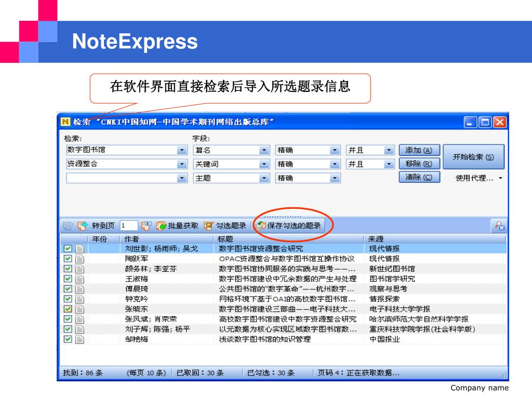Screen dimensions: 532x399
Task: Click status text 找到: 86 条
Action: [x=83, y=373]
